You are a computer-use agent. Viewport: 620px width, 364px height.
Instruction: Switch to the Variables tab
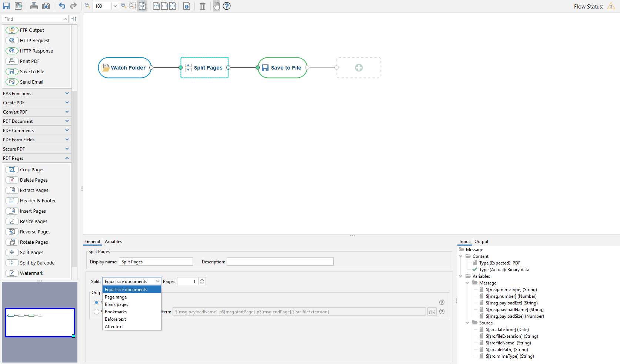(113, 242)
